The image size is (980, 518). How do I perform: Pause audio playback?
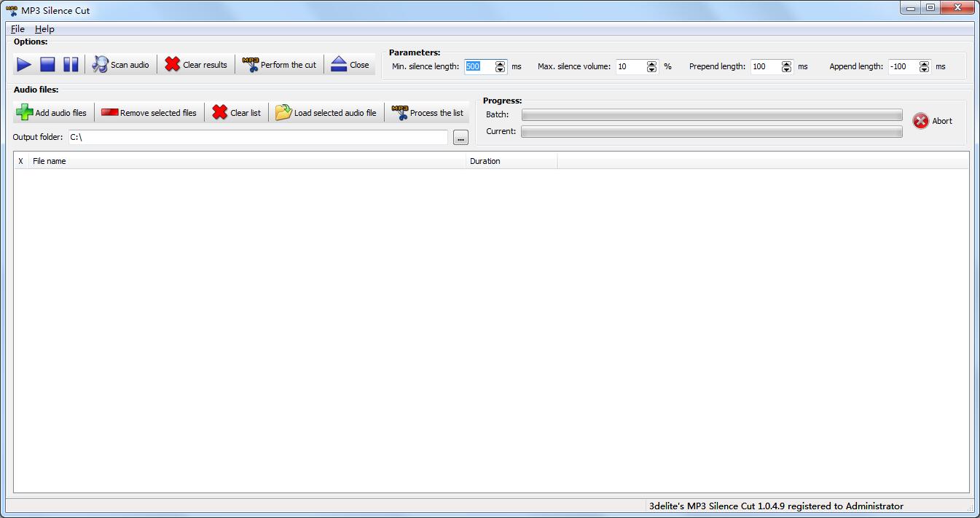coord(71,65)
